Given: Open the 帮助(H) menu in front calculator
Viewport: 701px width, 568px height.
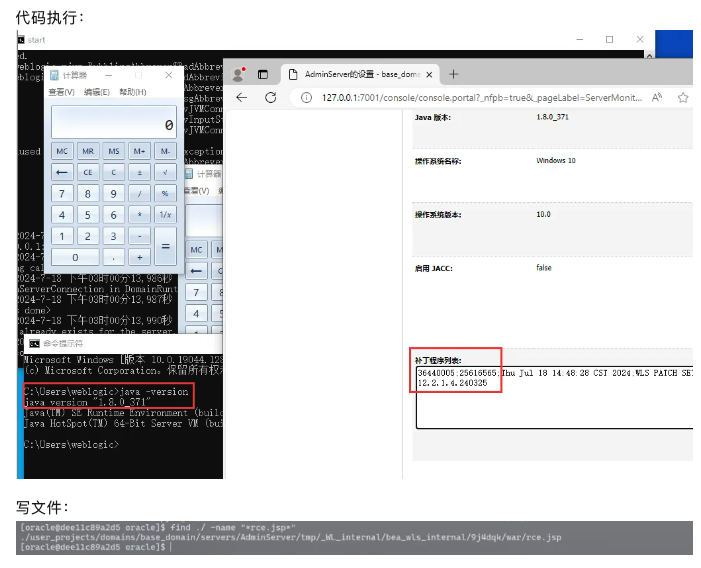Looking at the screenshot, I should point(133,92).
